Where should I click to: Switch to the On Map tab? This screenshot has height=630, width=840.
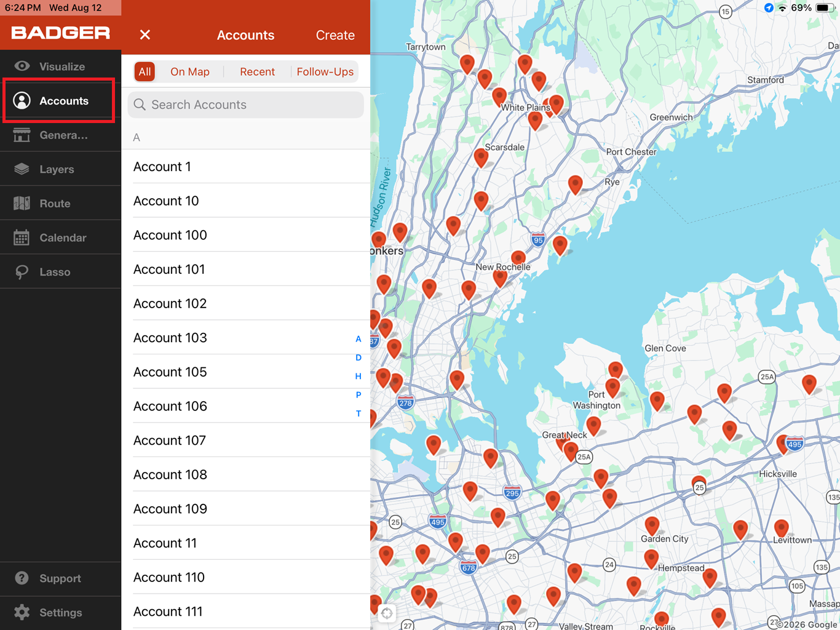click(x=190, y=72)
